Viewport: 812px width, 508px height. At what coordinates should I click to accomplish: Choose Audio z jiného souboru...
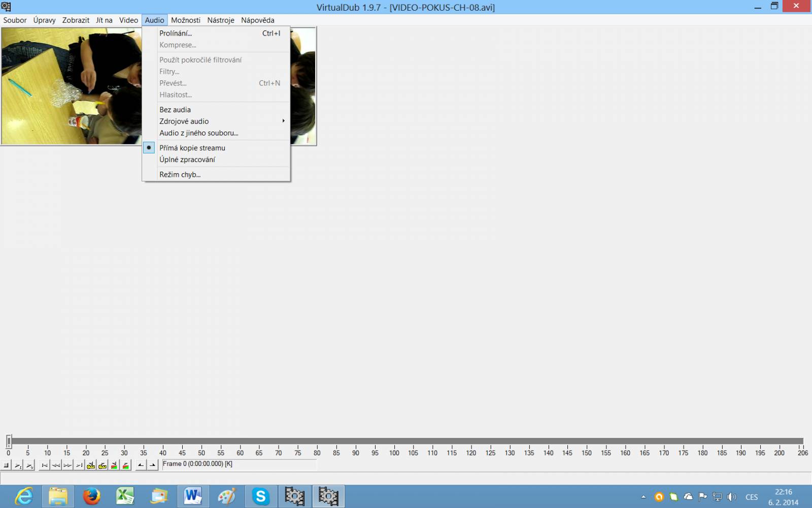click(x=217, y=133)
